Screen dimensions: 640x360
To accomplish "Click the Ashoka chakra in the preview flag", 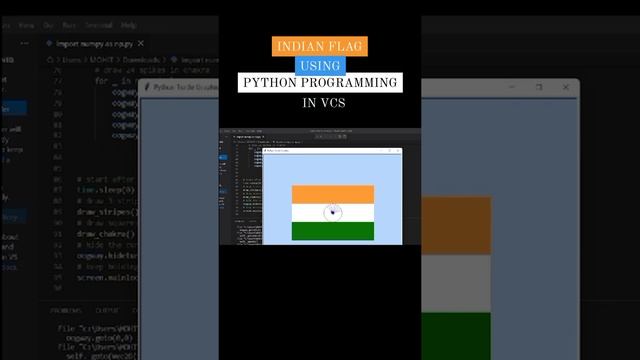I will [333, 213].
